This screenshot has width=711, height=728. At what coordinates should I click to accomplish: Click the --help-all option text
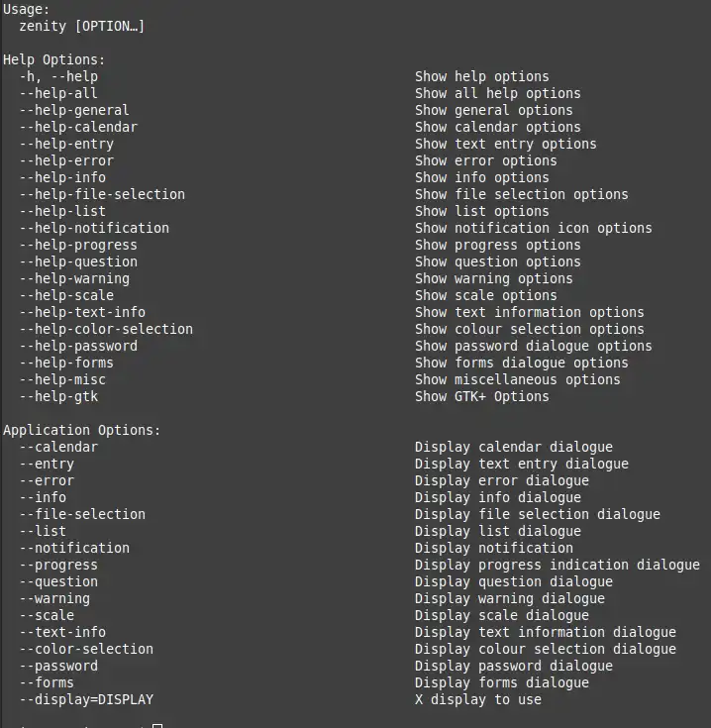(58, 93)
